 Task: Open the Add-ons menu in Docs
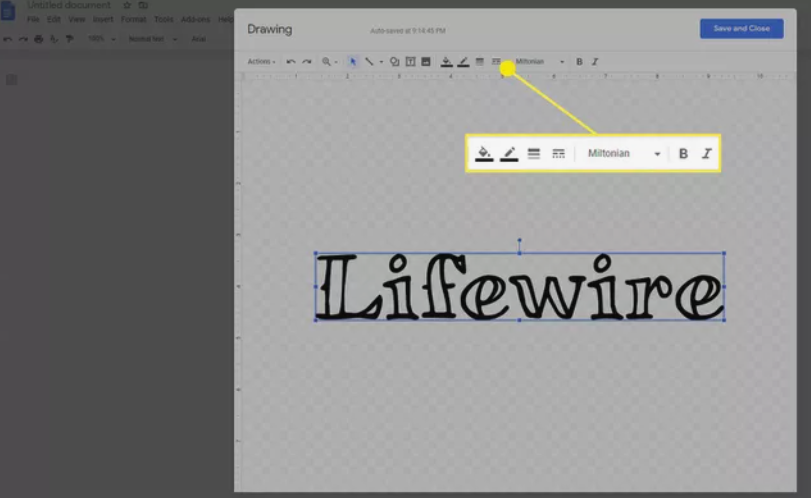coord(196,19)
